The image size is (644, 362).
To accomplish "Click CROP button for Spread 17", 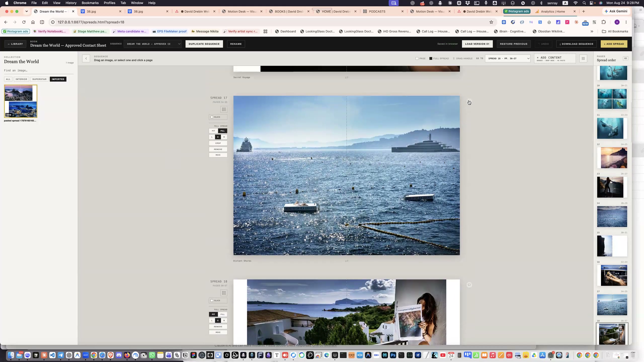I will tap(218, 143).
